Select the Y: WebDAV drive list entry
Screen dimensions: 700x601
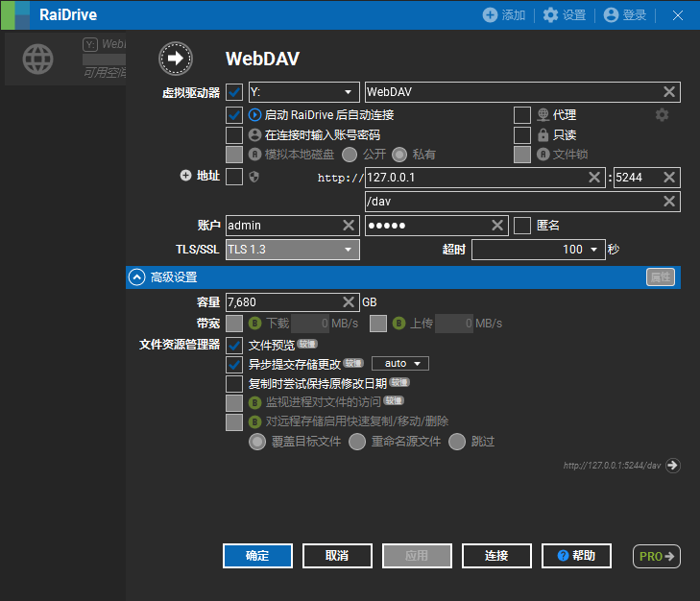pos(65,59)
